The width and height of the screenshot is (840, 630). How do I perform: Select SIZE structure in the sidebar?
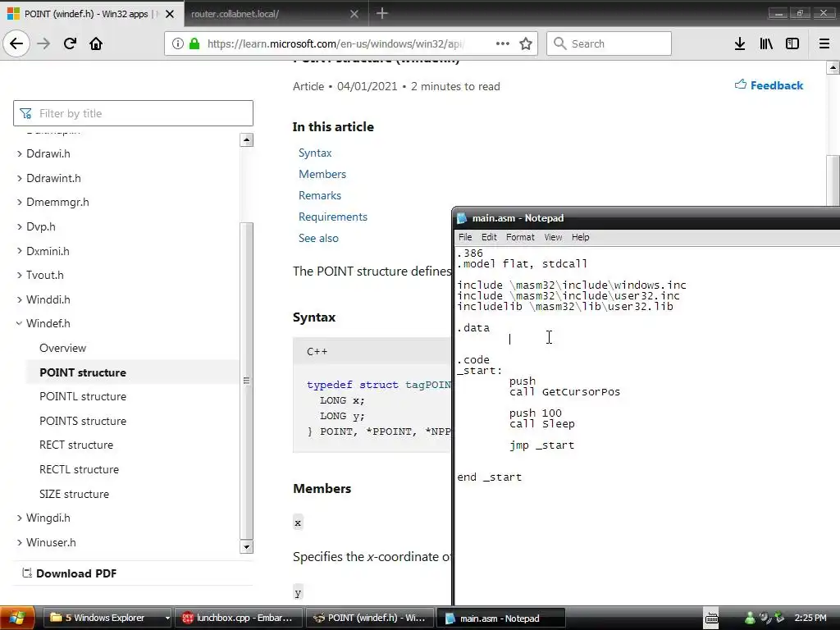click(x=74, y=494)
